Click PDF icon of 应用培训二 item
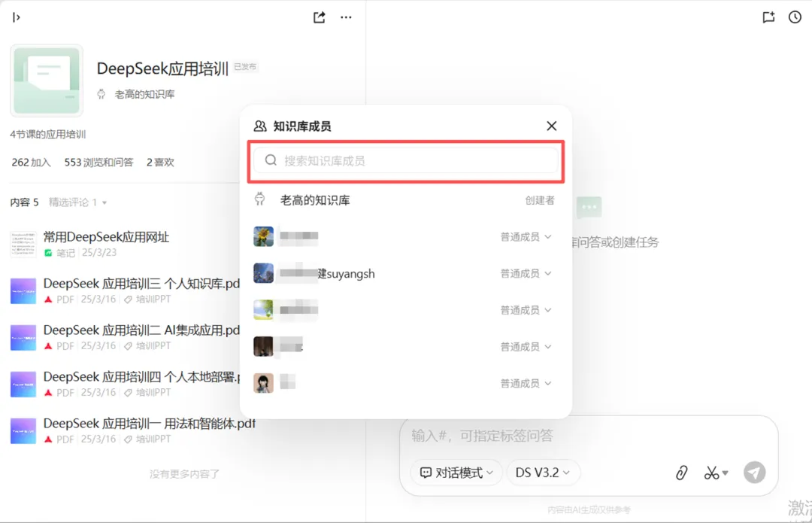This screenshot has width=812, height=523. pos(48,345)
